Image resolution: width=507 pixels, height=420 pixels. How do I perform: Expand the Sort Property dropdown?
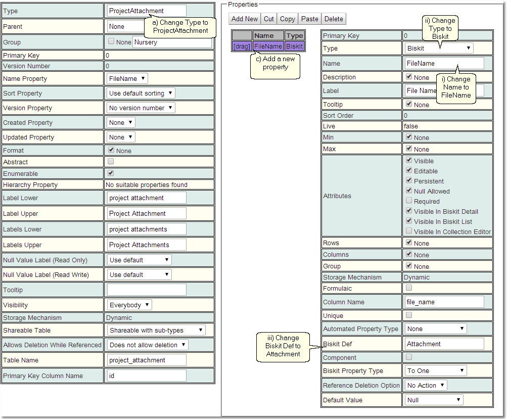141,93
